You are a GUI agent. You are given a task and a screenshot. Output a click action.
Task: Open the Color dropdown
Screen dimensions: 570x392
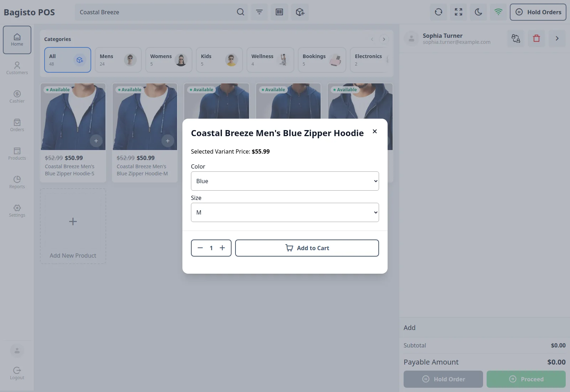point(285,181)
